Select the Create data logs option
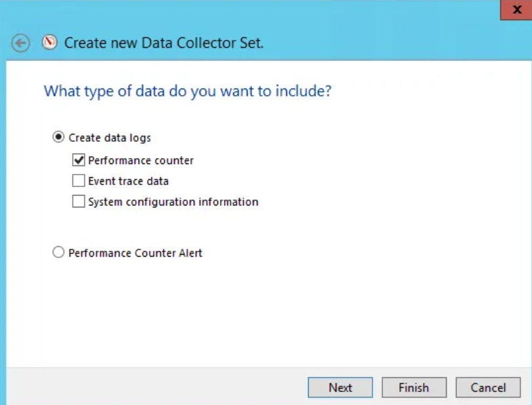Viewport: 532px width, 405px height. coord(58,137)
